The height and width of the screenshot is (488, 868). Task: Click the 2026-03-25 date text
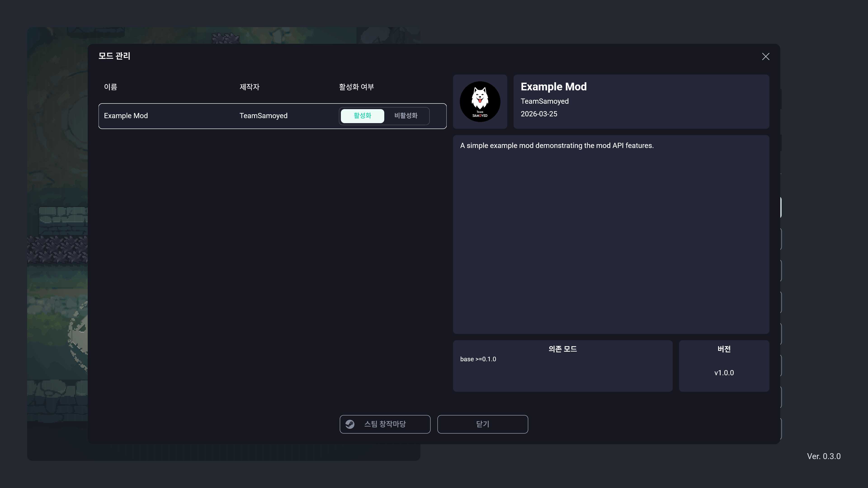click(x=539, y=114)
